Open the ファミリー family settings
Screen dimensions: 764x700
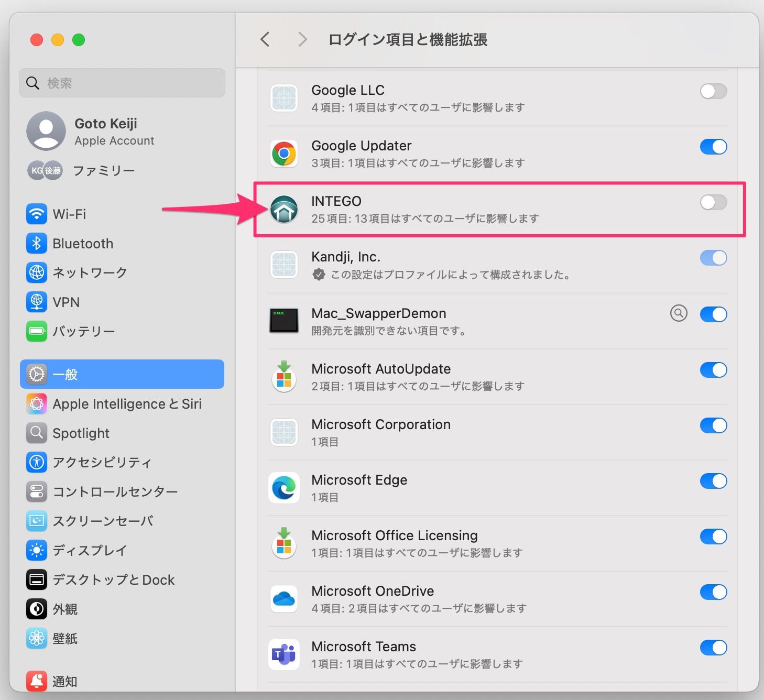tap(122, 170)
